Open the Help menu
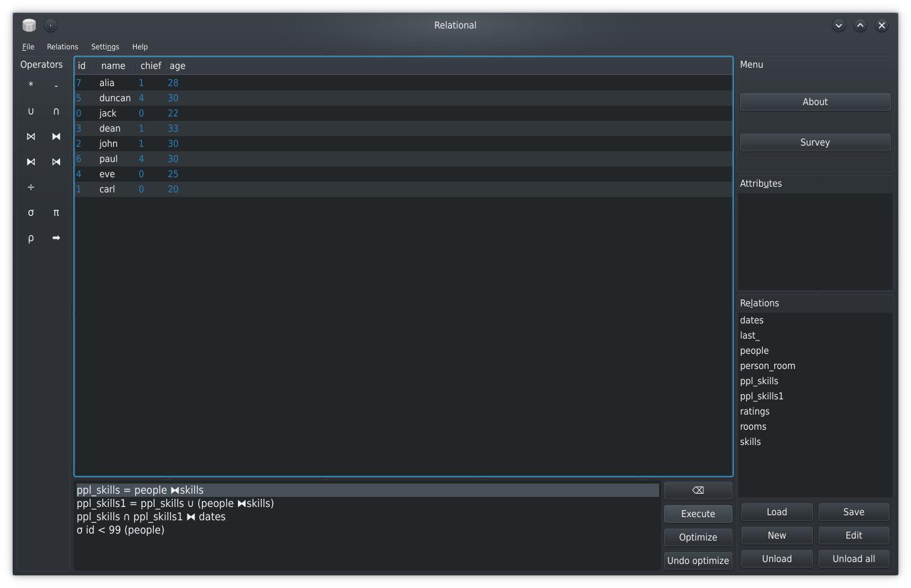Image resolution: width=911 pixels, height=588 pixels. pyautogui.click(x=140, y=47)
